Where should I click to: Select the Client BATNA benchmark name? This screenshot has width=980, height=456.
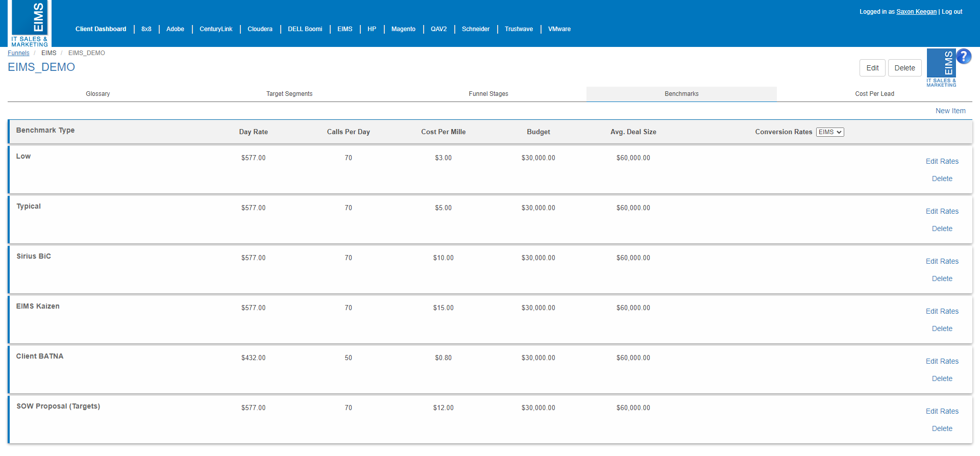(x=40, y=356)
